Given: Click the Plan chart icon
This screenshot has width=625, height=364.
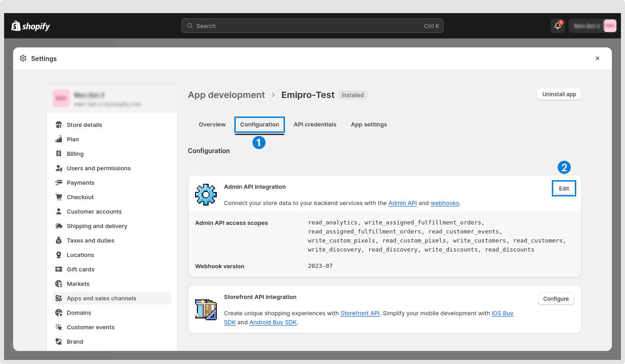Looking at the screenshot, I should (x=59, y=139).
